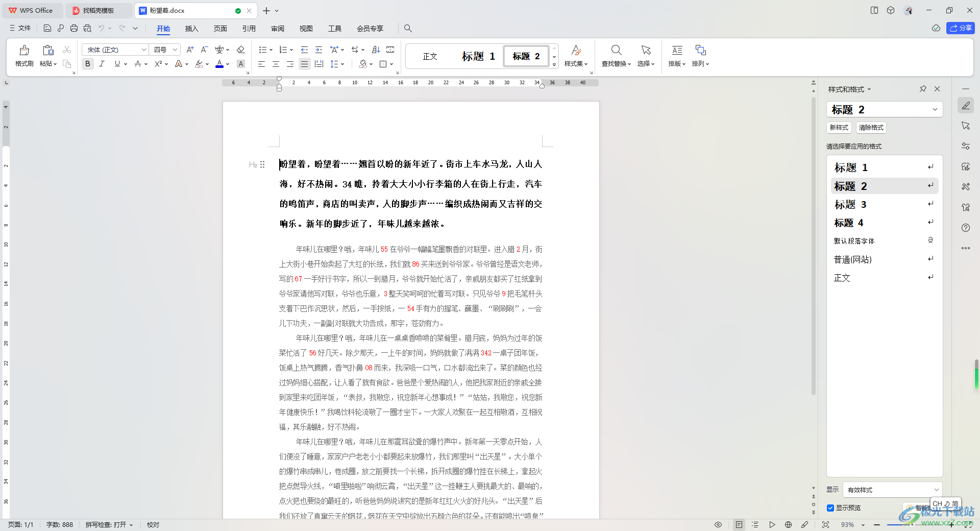The width and height of the screenshot is (980, 531).
Task: Click the full screen status bar icon
Action: 825,524
